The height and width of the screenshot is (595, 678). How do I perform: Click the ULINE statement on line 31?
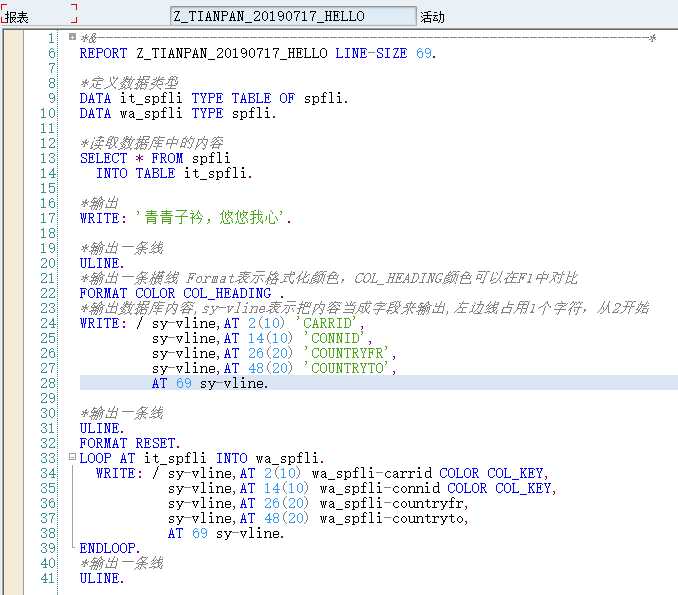click(102, 429)
